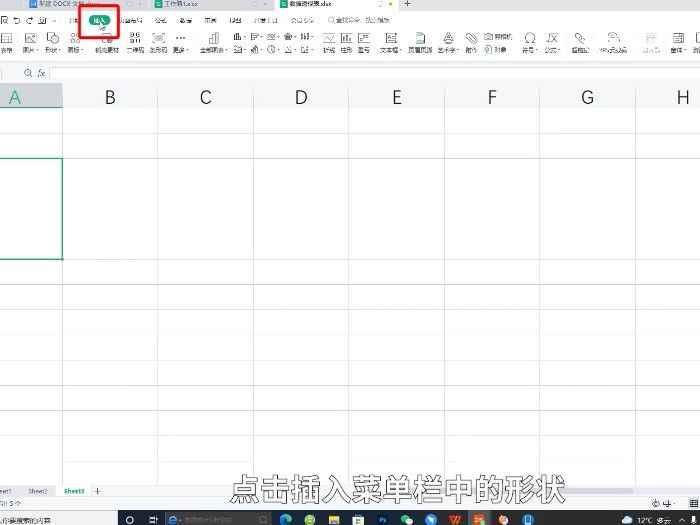Click the Attachment paperclip icon
700x525 pixels.
click(x=471, y=42)
